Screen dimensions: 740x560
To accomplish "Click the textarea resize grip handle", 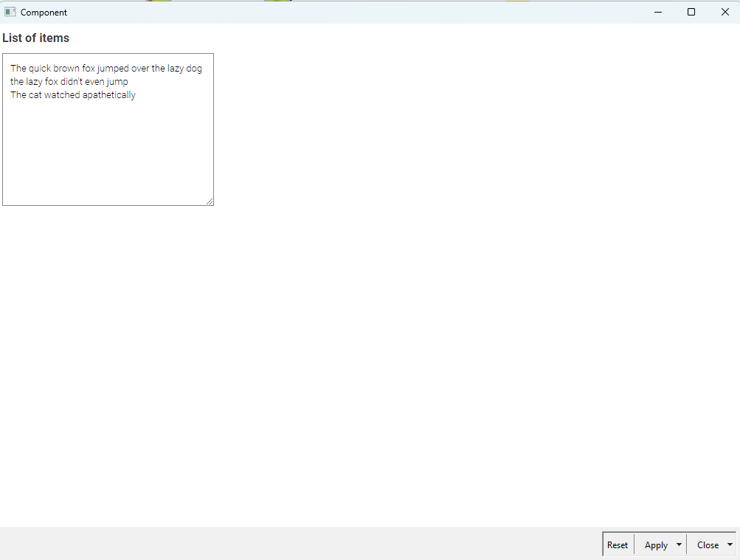I will pyautogui.click(x=210, y=201).
